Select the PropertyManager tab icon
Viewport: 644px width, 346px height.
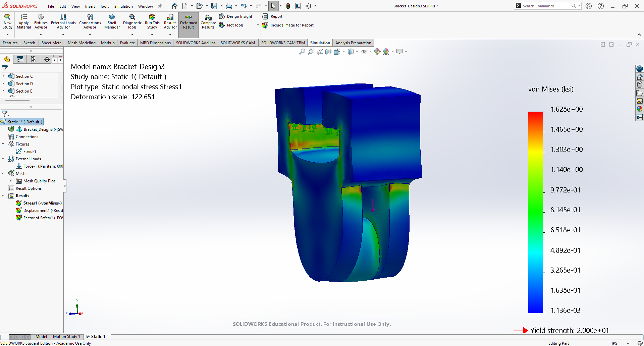[20, 60]
